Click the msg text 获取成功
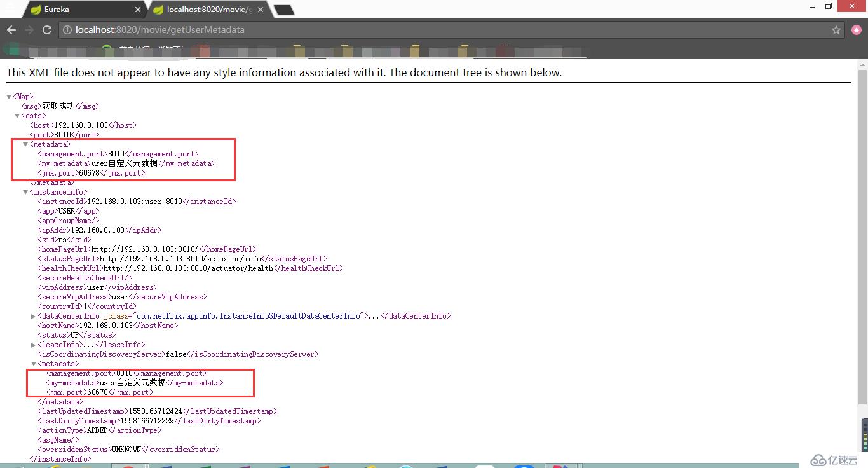Image resolution: width=868 pixels, height=468 pixels. point(58,106)
